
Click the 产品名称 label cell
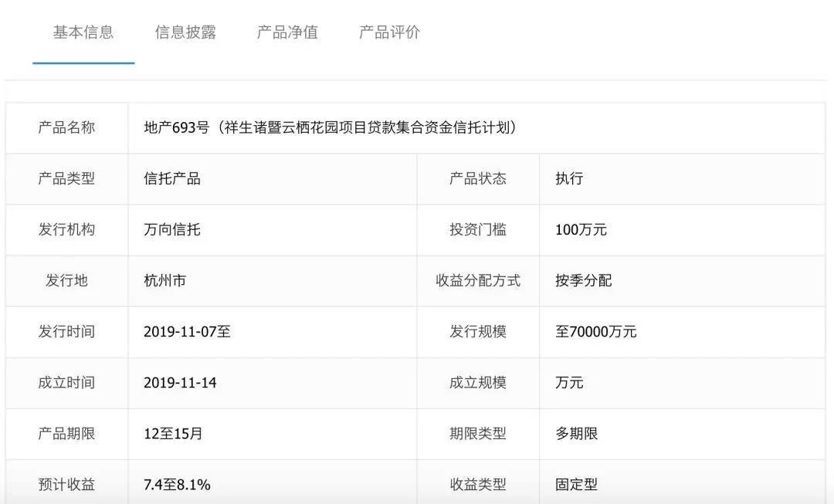pos(66,127)
